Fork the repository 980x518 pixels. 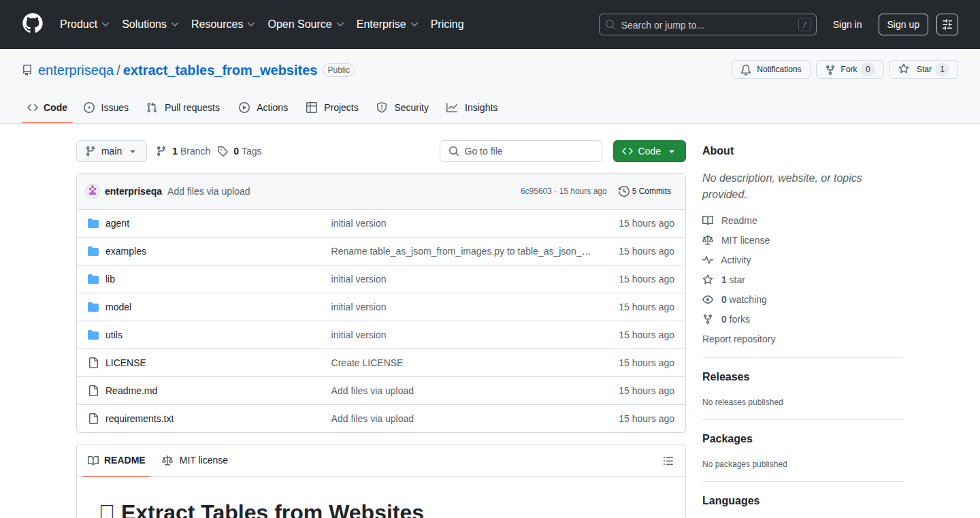pos(849,69)
